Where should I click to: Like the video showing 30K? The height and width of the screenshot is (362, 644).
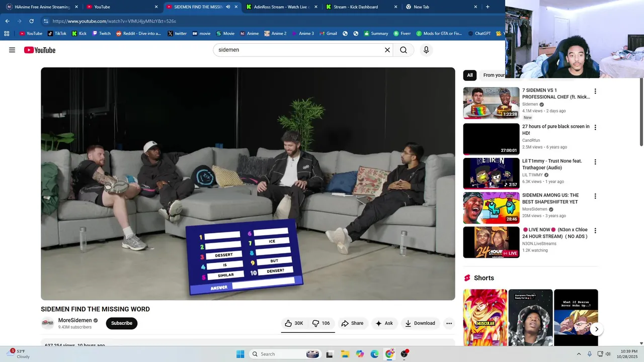point(294,323)
